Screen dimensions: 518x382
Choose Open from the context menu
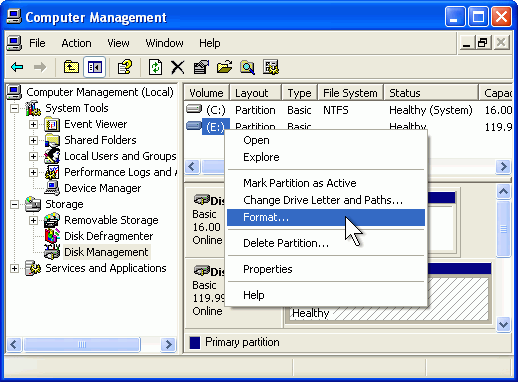326,140
